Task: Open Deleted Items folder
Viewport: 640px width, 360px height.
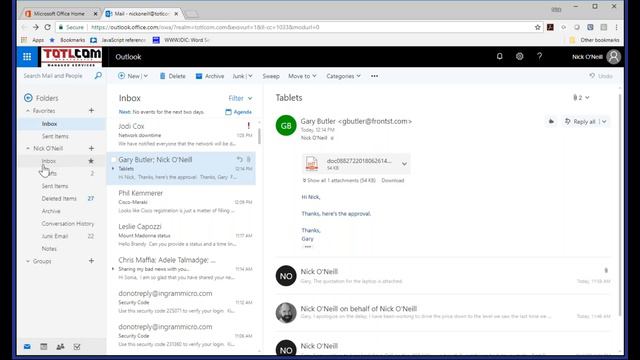Action: coord(59,198)
